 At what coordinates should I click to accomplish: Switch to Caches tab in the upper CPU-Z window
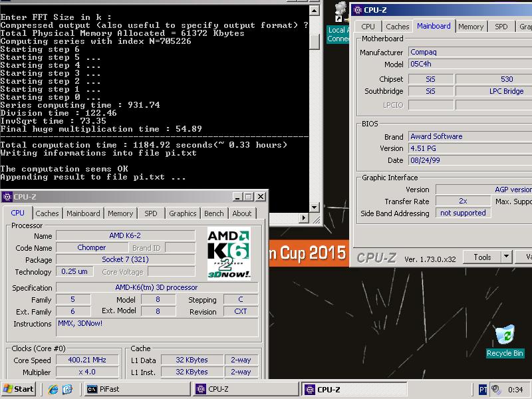397,27
